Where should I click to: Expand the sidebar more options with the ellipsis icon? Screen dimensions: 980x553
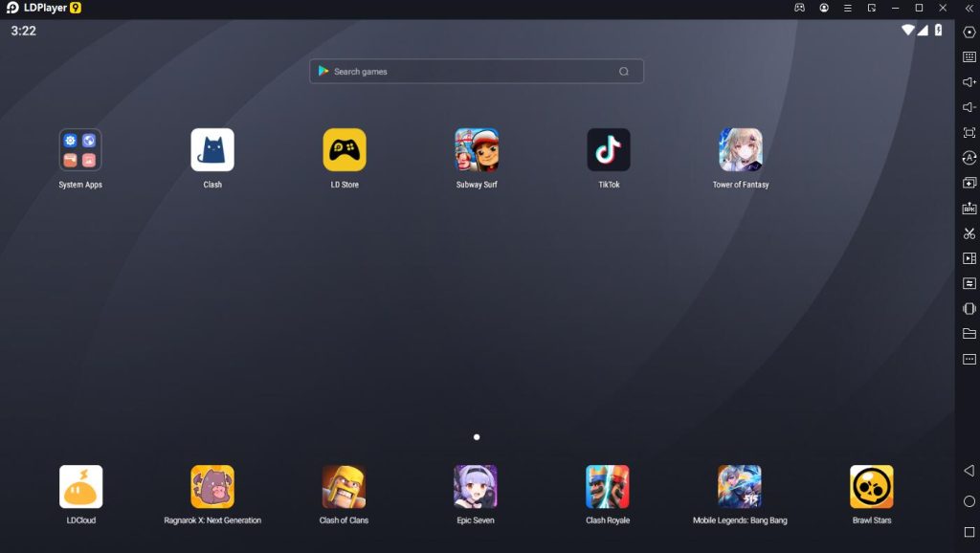969,359
